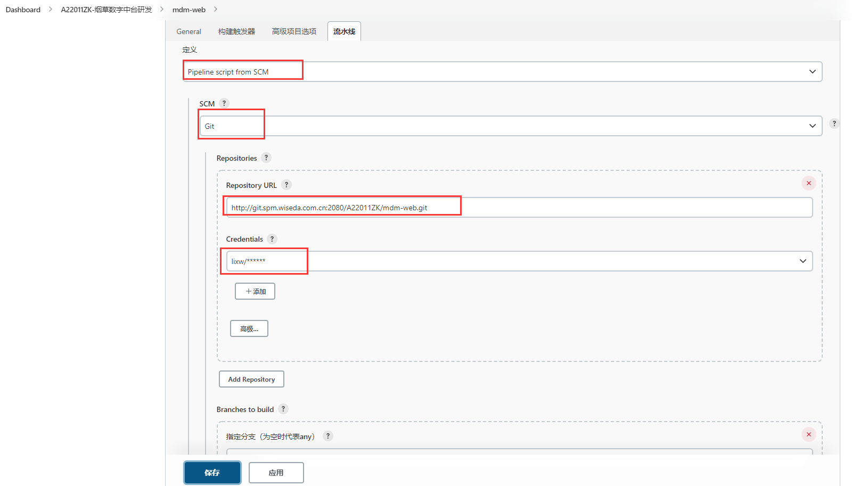Click the Add Repository button
Image resolution: width=868 pixels, height=486 pixels.
(251, 379)
